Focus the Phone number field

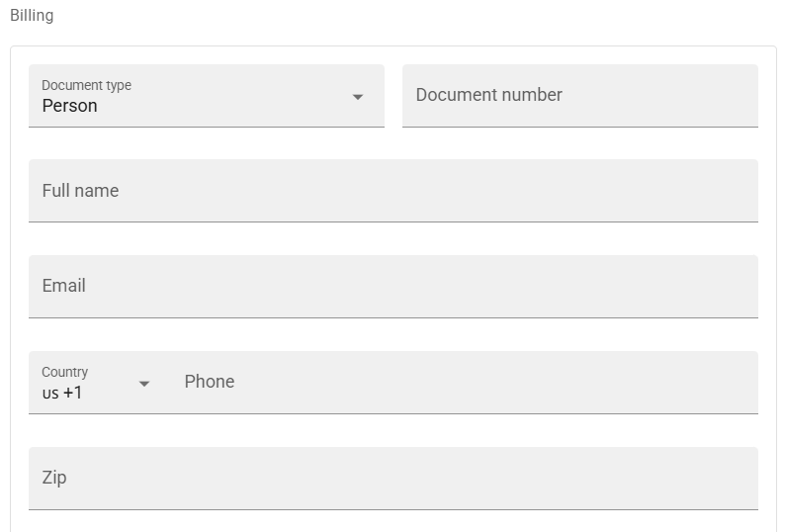click(465, 383)
